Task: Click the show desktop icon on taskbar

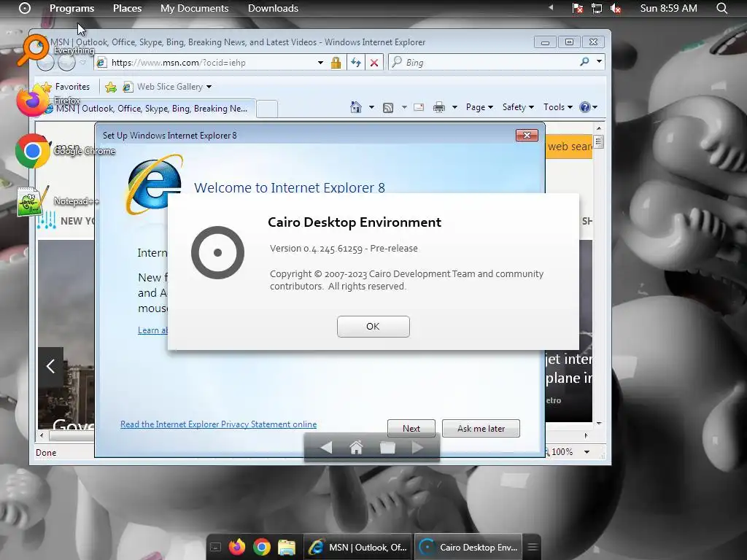Action: (x=215, y=548)
